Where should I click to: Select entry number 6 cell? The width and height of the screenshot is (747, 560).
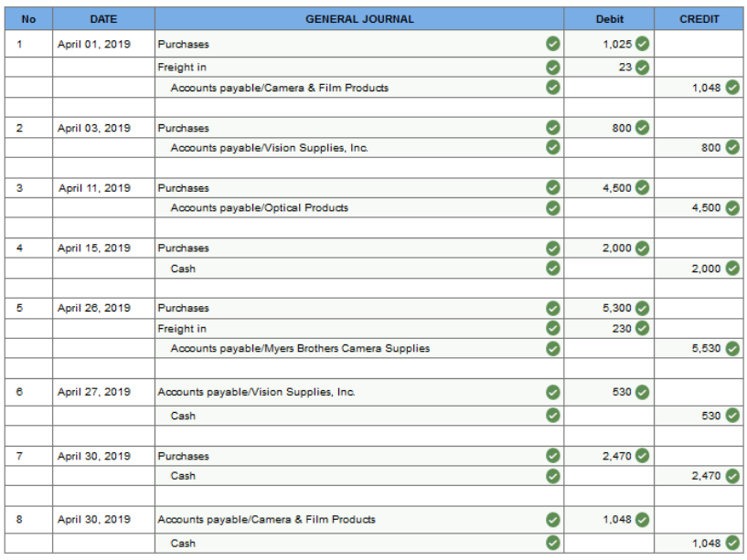click(x=28, y=392)
